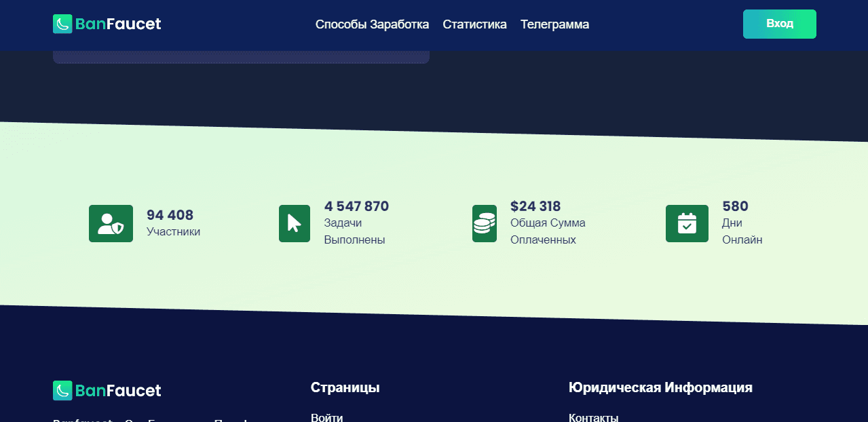Screen dimensions: 868x422
Task: Click the footer BanFaucet logo icon
Action: tap(62, 390)
